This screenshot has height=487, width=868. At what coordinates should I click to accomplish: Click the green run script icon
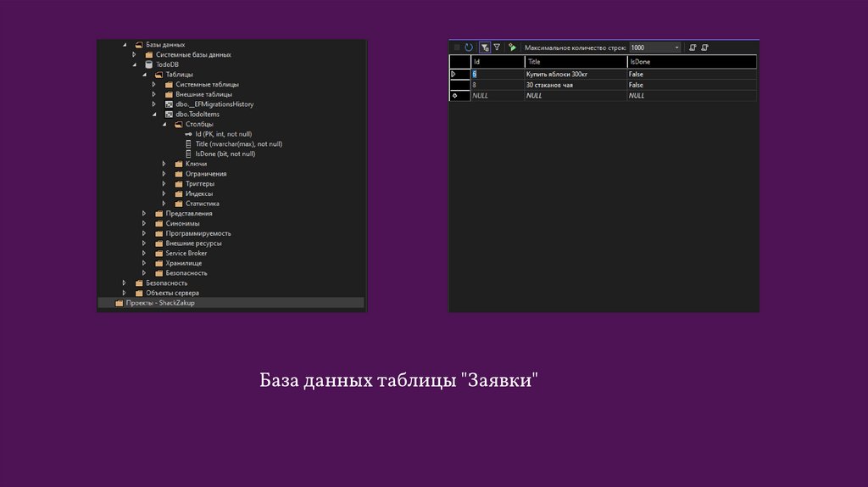(513, 48)
